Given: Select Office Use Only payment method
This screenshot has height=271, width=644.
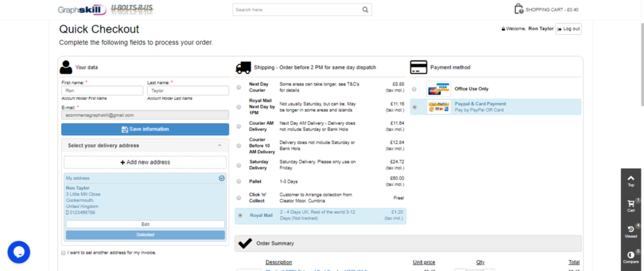Looking at the screenshot, I should click(414, 89).
